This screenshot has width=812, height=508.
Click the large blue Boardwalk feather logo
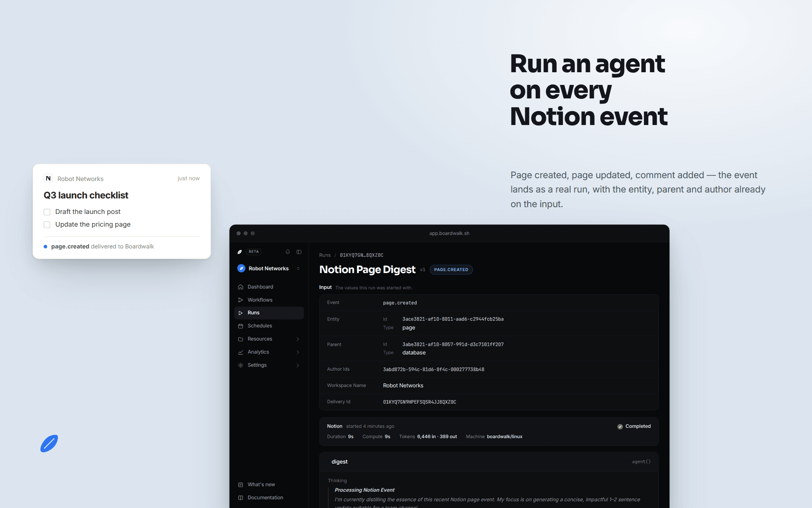[x=49, y=444]
